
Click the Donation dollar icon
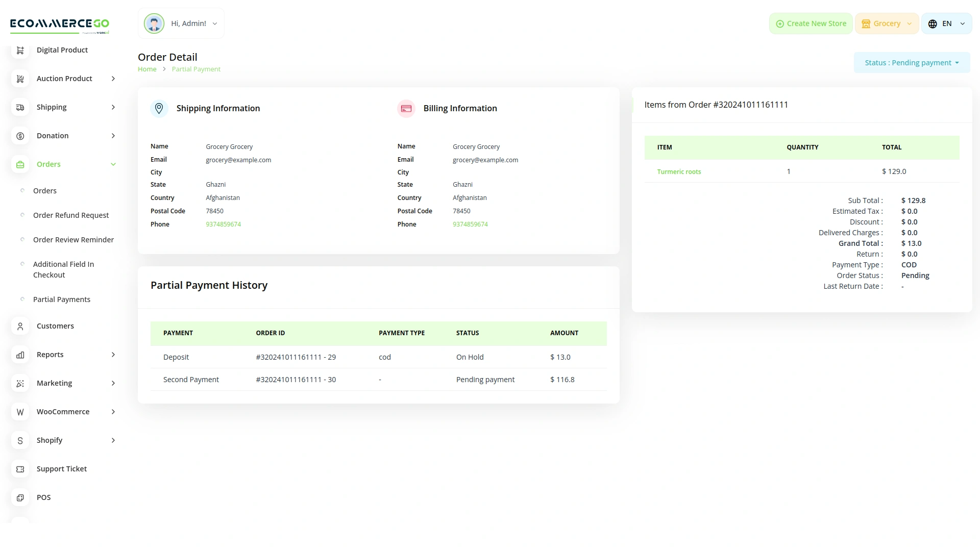[x=20, y=136]
